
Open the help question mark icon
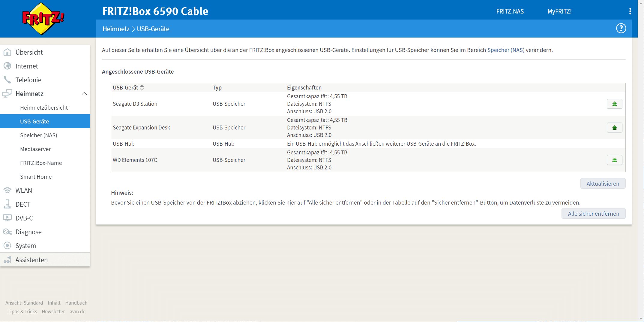(621, 29)
